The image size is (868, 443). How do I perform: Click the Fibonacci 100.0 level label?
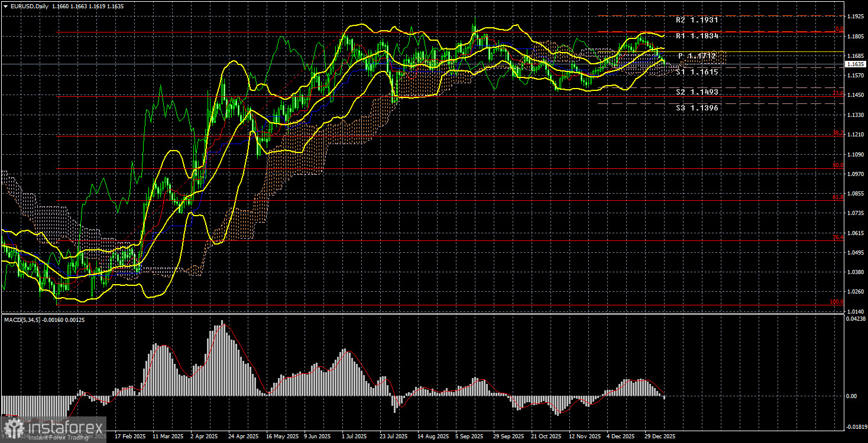pos(836,302)
